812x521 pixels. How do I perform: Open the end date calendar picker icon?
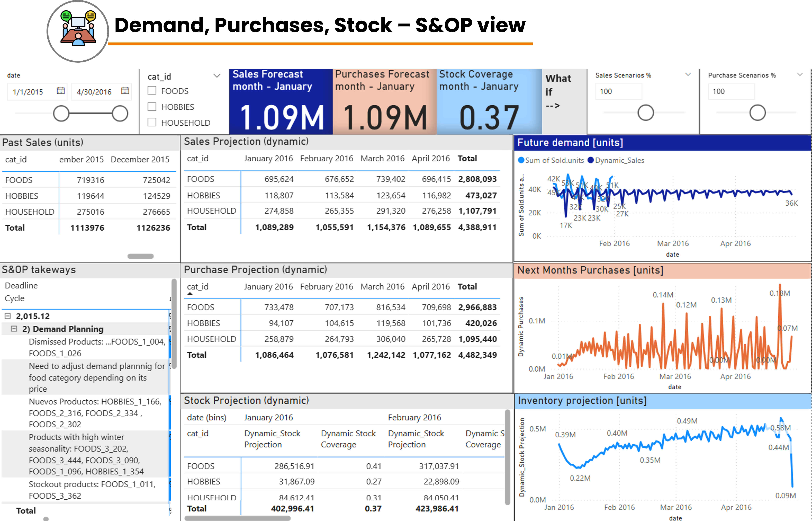125,91
